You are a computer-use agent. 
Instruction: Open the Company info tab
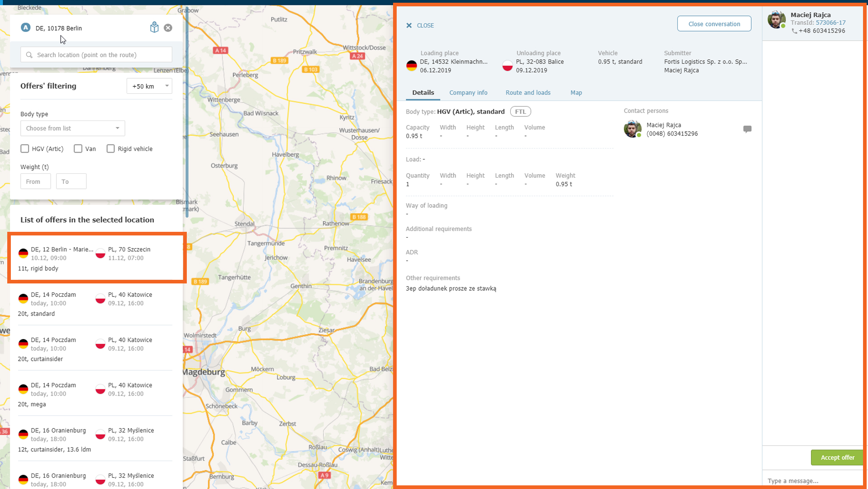(x=468, y=92)
